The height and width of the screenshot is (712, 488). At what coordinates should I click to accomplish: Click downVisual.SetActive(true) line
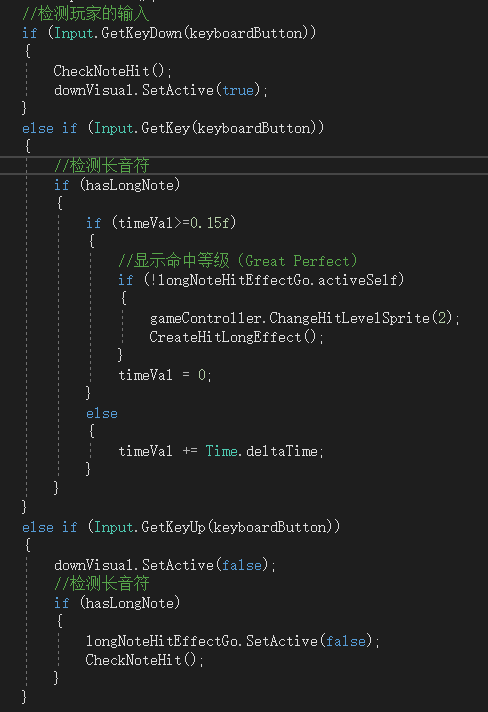coord(161,90)
